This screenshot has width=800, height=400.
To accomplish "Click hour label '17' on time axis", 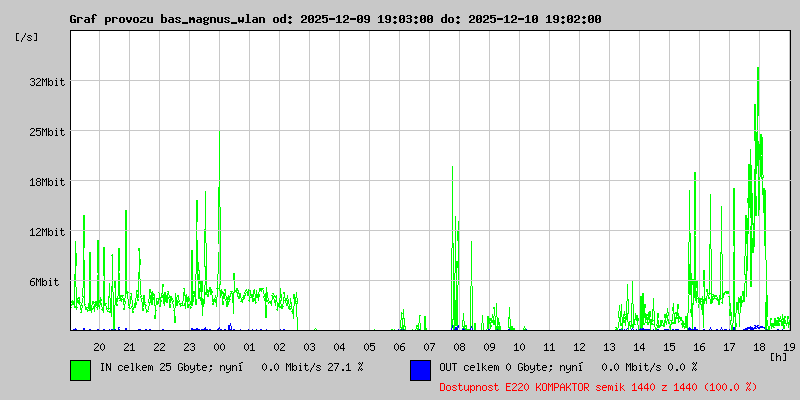I will tap(730, 347).
